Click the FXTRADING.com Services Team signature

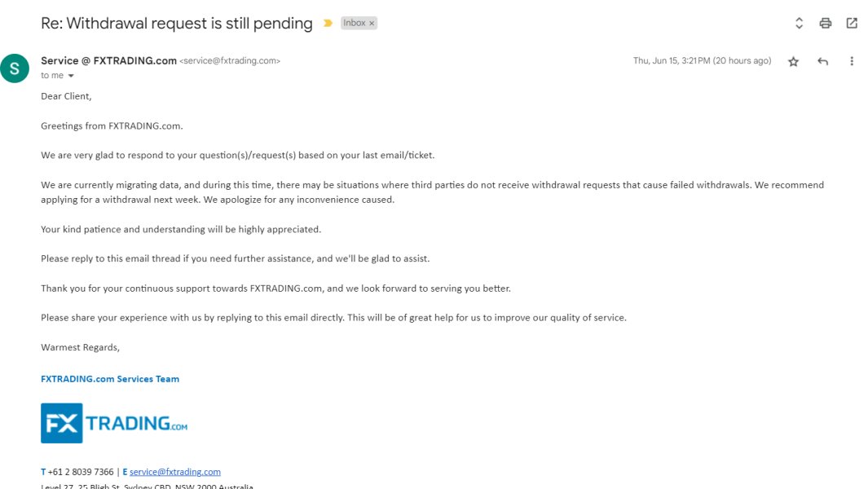click(110, 379)
